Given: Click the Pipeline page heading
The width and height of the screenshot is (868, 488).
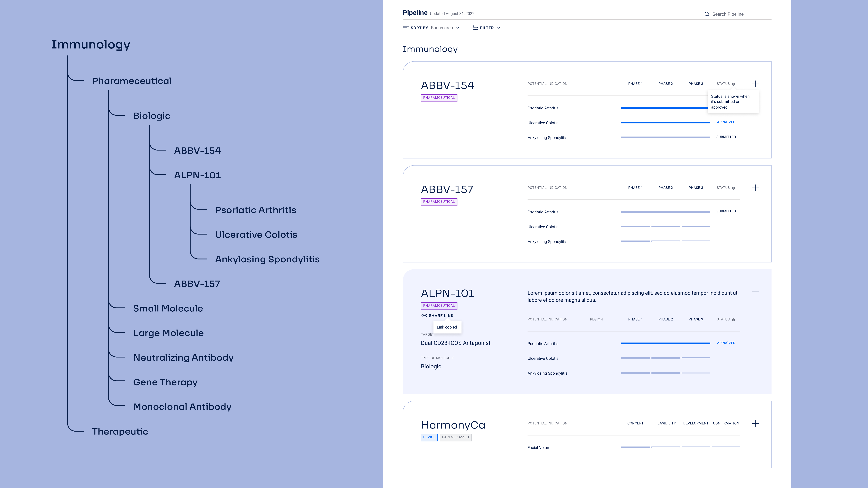Looking at the screenshot, I should click(x=415, y=13).
